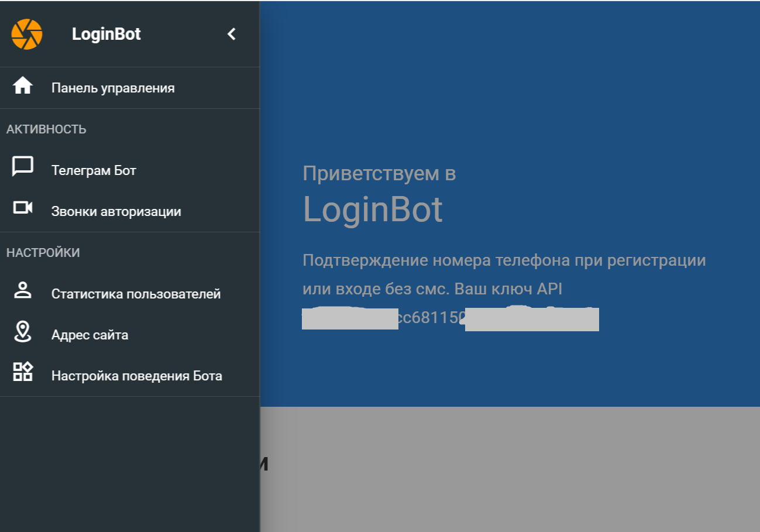Click the map pin icon for site address

tap(23, 331)
